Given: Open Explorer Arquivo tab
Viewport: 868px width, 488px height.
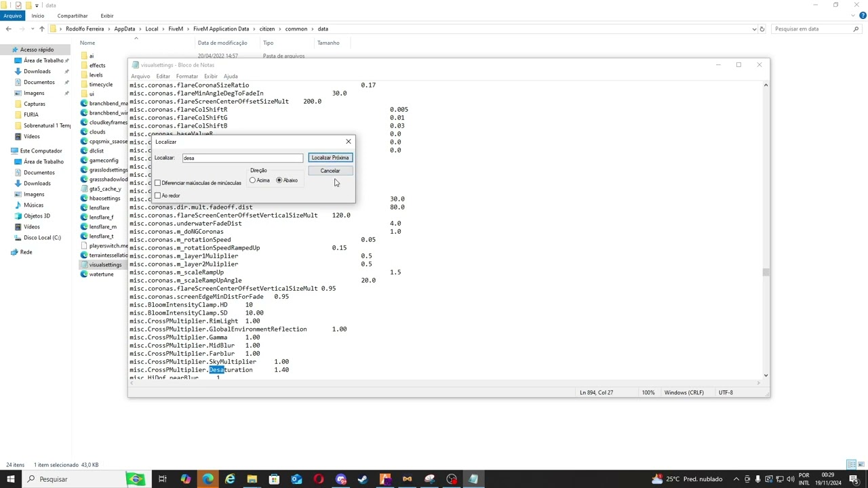Looking at the screenshot, I should coord(12,16).
